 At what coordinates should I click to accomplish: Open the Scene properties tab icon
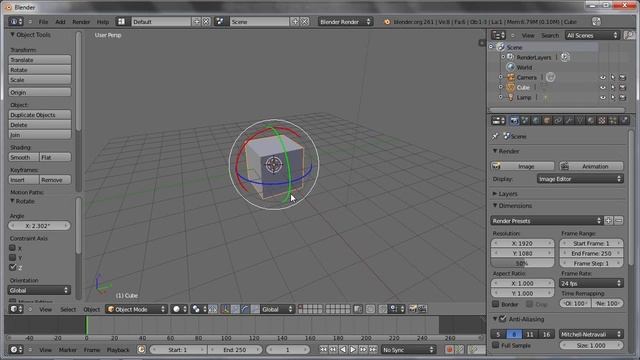(x=525, y=120)
